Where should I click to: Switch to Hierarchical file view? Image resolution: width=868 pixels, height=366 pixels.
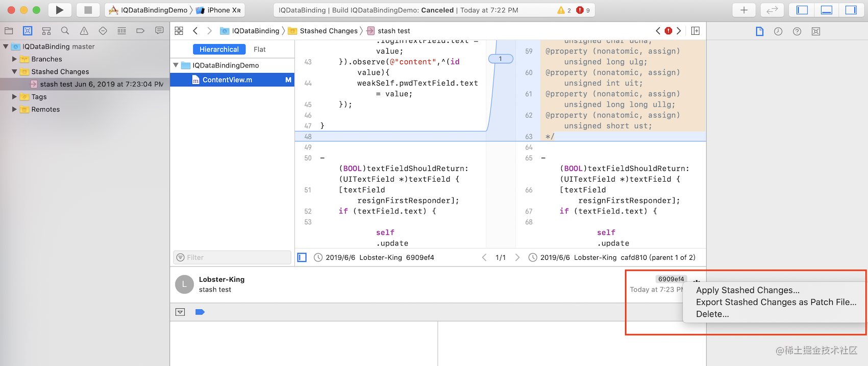click(x=219, y=50)
